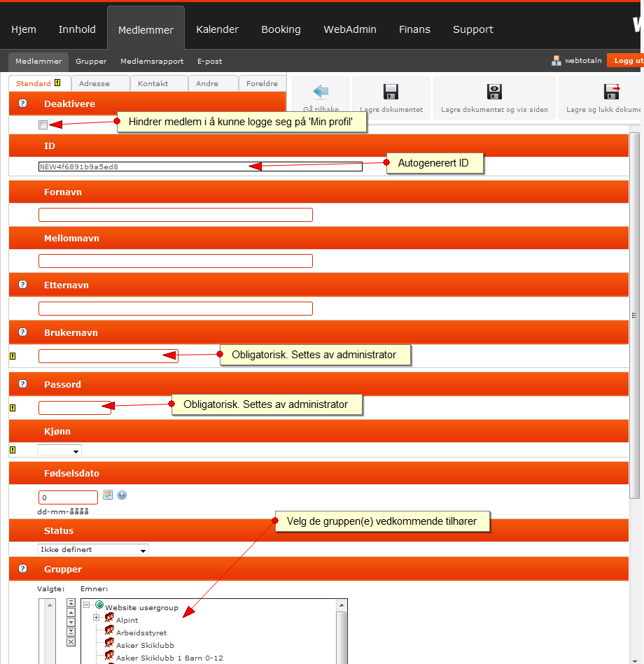This screenshot has width=644, height=664.
Task: Select the Medlemmer main menu tab
Action: pos(146,29)
